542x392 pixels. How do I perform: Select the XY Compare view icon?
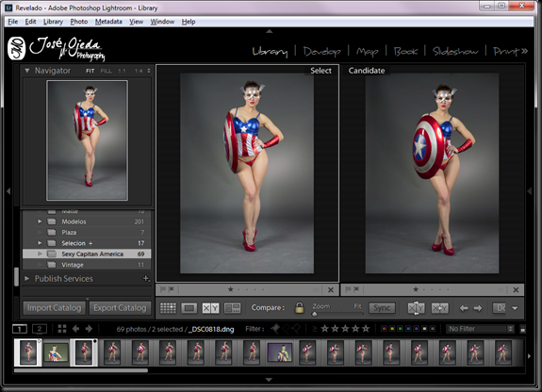(x=210, y=307)
